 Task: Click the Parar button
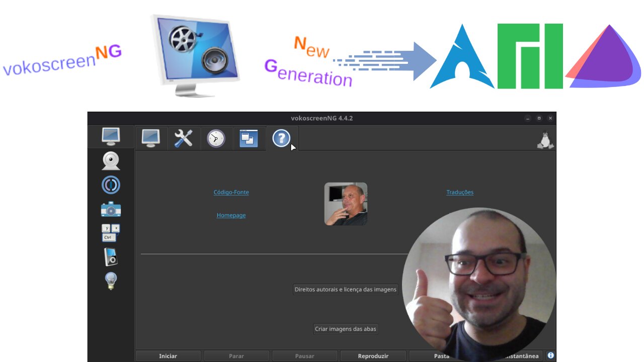[236, 355]
